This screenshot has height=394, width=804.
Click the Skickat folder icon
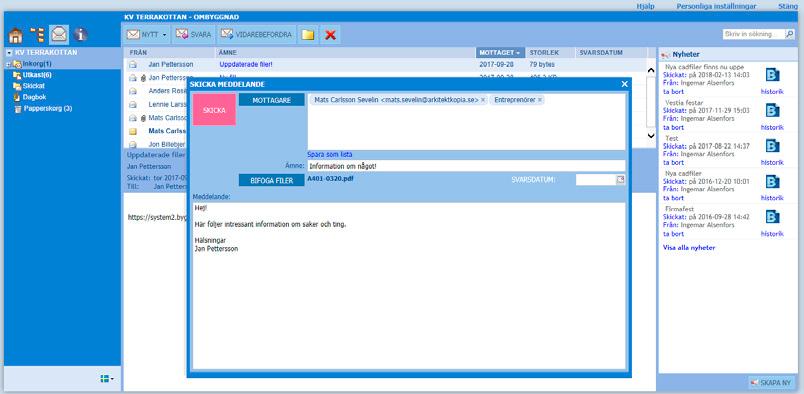(17, 86)
